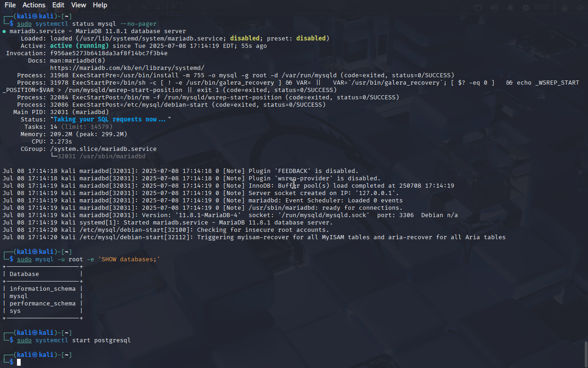Image resolution: width=588 pixels, height=368 pixels.
Task: Click the "mysql -u root -e 'SHOW databases;'" command
Action: [x=98, y=259]
